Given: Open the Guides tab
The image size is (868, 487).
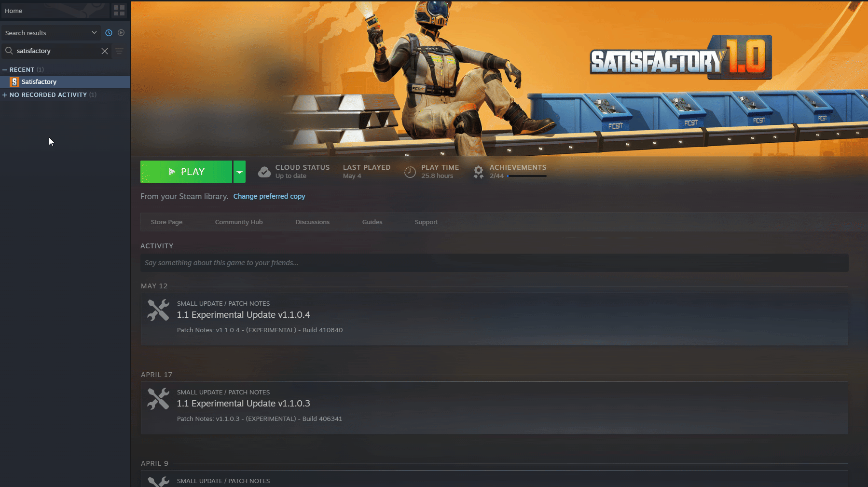Looking at the screenshot, I should click(372, 222).
